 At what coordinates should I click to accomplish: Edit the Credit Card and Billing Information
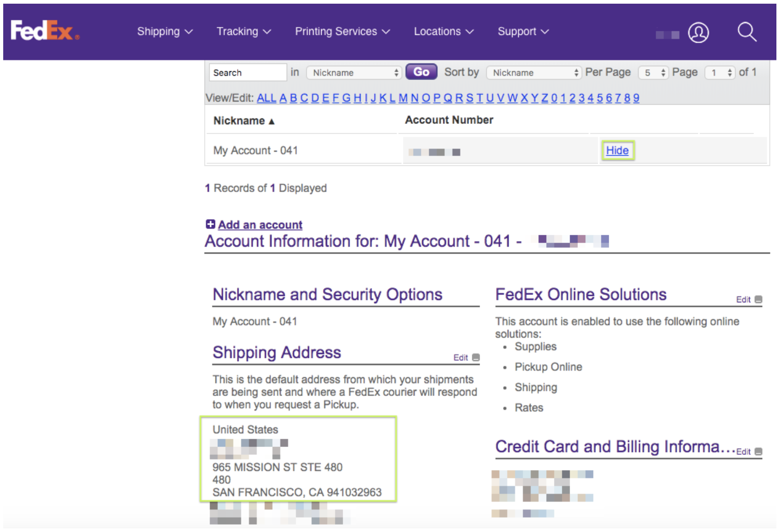point(743,452)
